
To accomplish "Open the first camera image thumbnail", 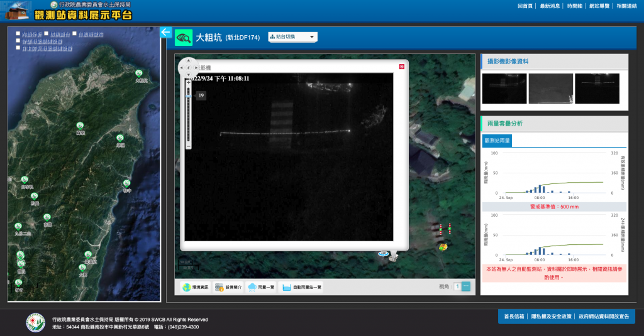I will click(504, 89).
